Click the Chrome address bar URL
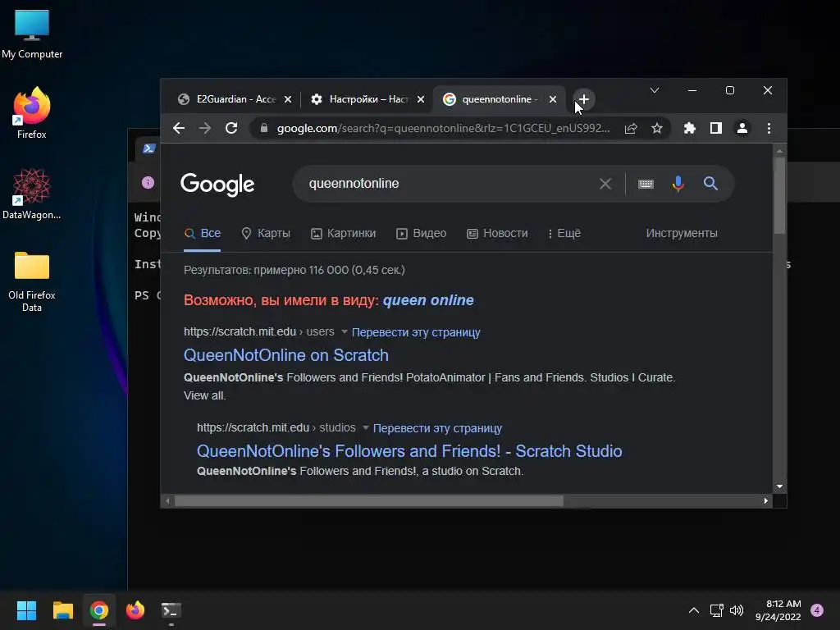The height and width of the screenshot is (630, 840). [x=443, y=128]
